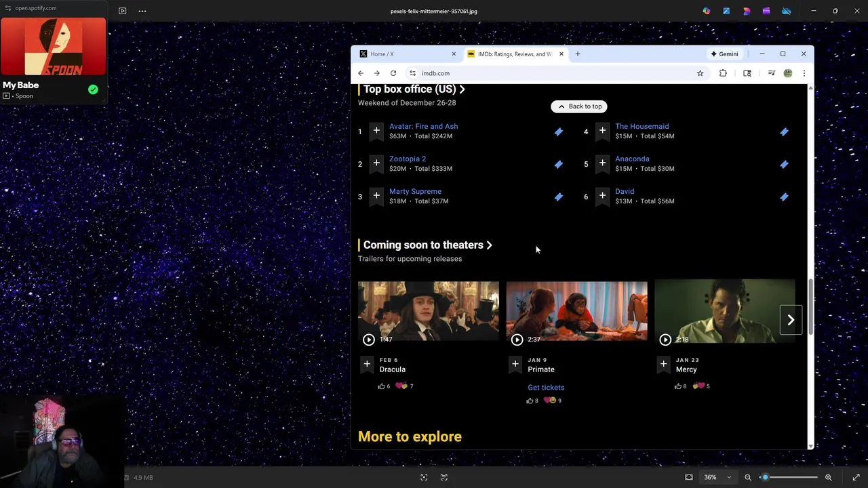Add Mercy to watchlist

663,365
